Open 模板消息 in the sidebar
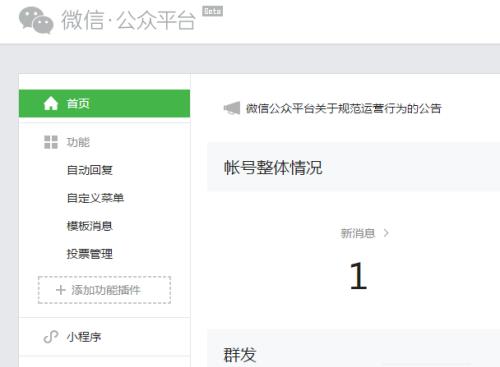The width and height of the screenshot is (500, 367). pos(90,226)
